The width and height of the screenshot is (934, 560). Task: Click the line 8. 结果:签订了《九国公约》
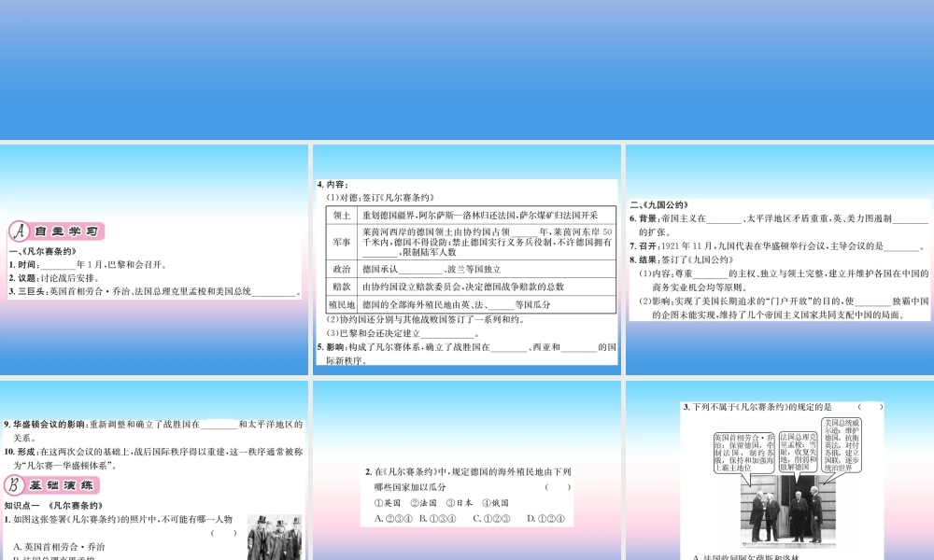point(682,259)
